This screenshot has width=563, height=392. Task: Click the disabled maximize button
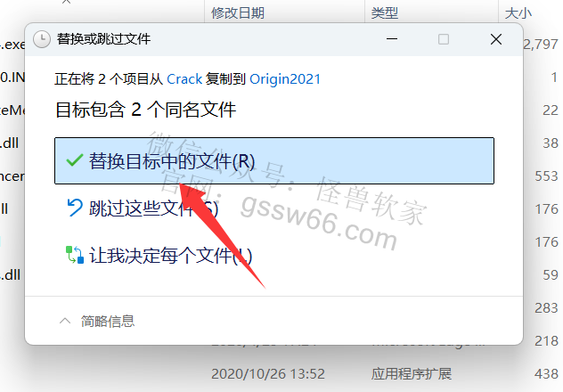pyautogui.click(x=444, y=39)
